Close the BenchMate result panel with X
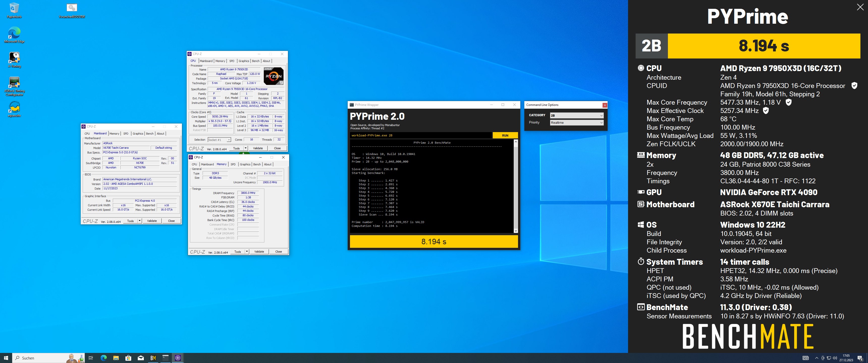 tap(860, 7)
